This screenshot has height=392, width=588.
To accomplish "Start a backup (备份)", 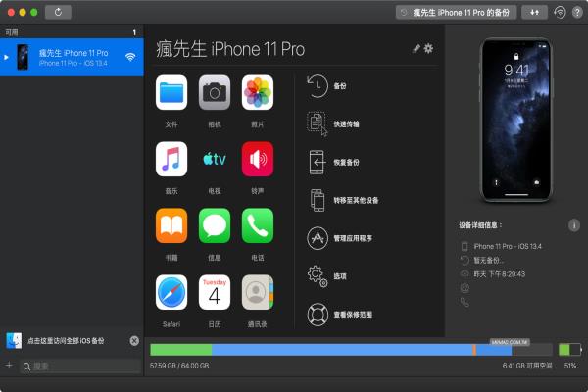I will point(326,86).
